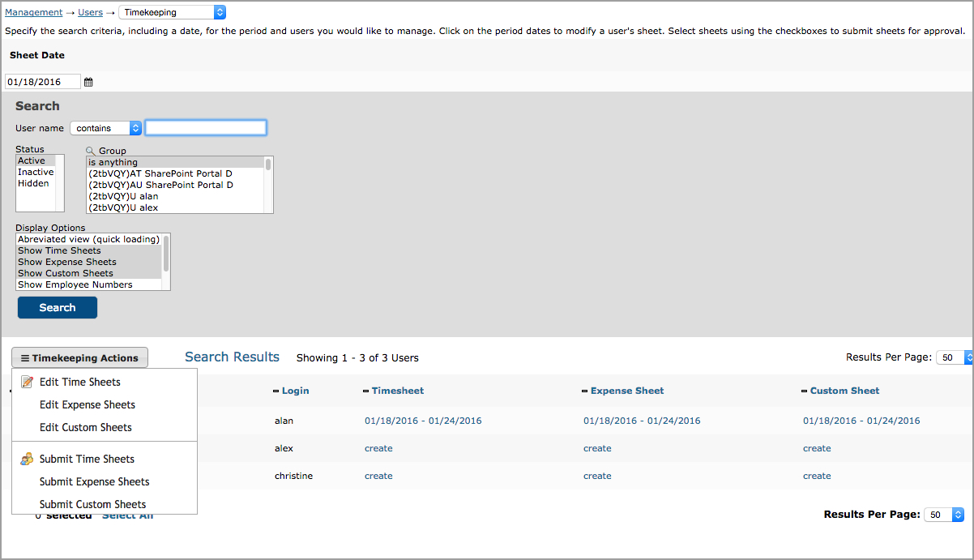This screenshot has width=974, height=560.
Task: Select 'Show Expense Sheets' display option
Action: click(89, 262)
